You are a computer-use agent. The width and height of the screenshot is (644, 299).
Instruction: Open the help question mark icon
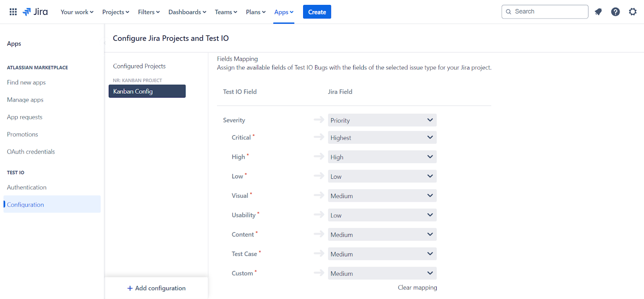tap(615, 12)
